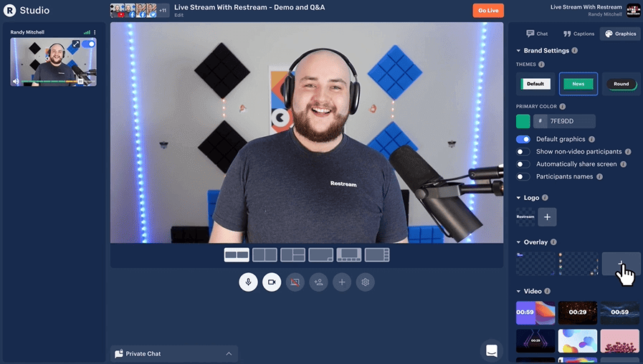Select the first overlay thumbnail
Viewport: 643px width, 364px height.
point(535,264)
